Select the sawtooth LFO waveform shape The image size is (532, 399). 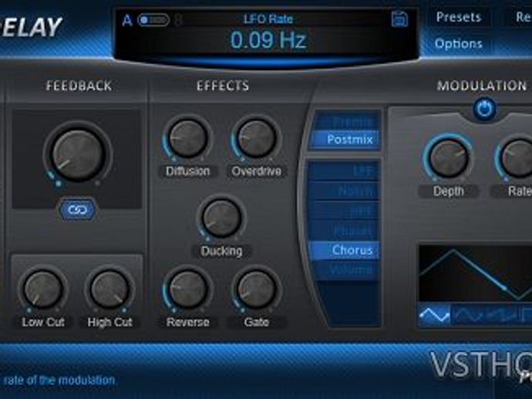[x=501, y=315]
